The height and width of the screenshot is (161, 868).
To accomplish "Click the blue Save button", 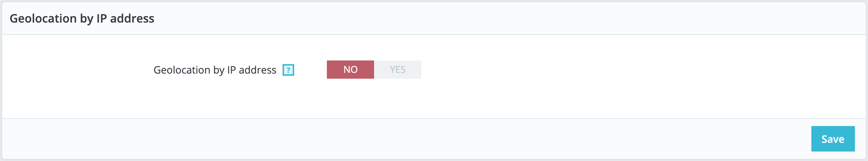I will (833, 139).
